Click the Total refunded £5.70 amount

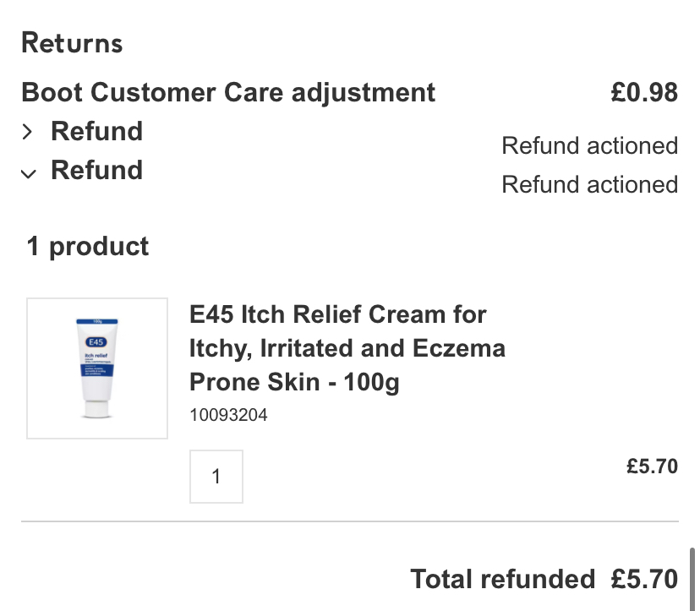click(644, 579)
